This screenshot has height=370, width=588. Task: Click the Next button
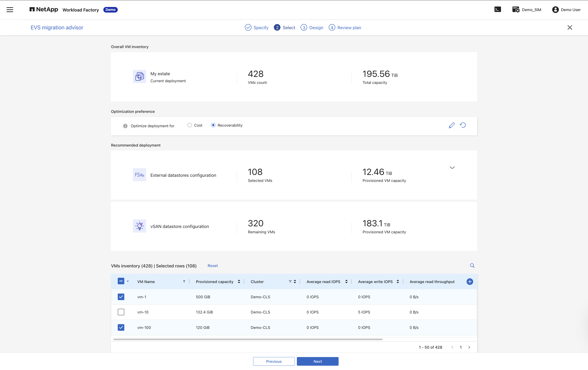tap(317, 361)
